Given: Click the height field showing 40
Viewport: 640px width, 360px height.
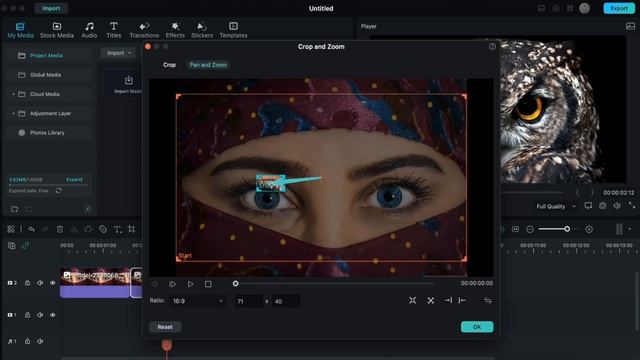Looking at the screenshot, I should [x=286, y=301].
